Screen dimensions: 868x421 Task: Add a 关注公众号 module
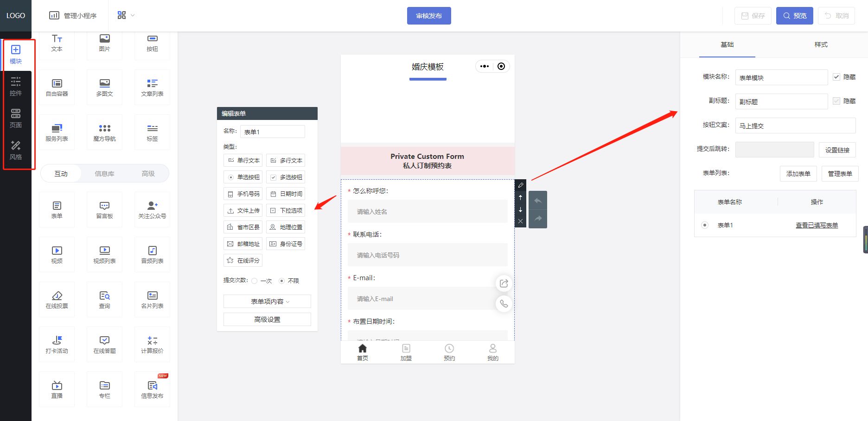click(x=152, y=210)
